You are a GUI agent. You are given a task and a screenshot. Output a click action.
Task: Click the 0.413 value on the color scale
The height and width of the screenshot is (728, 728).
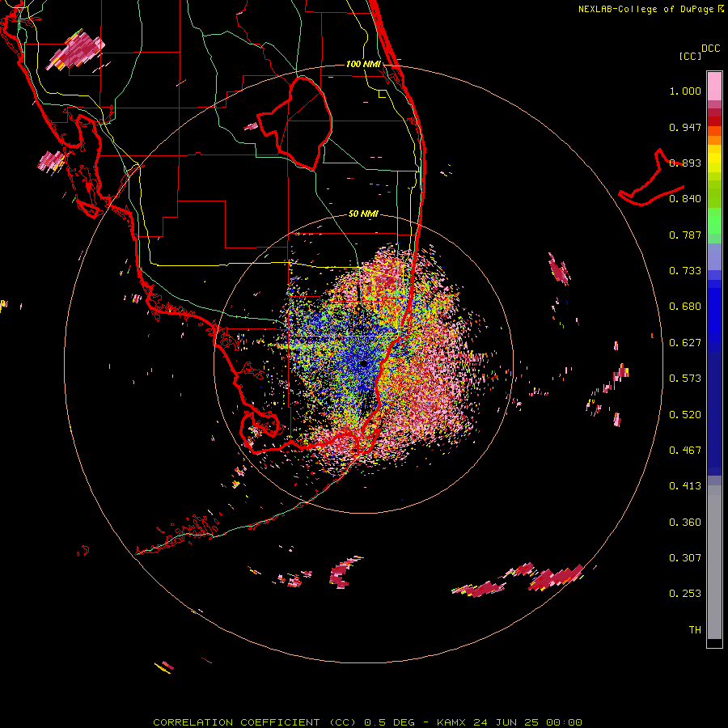[x=685, y=486]
